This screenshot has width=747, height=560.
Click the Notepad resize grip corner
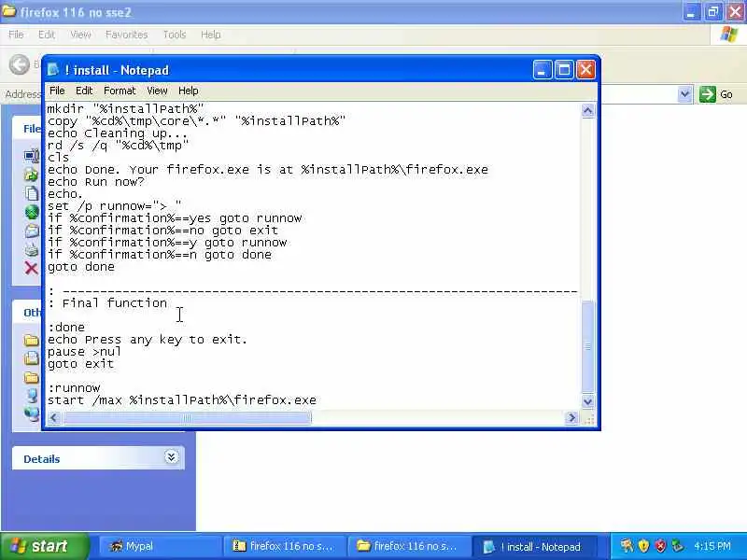pos(588,418)
